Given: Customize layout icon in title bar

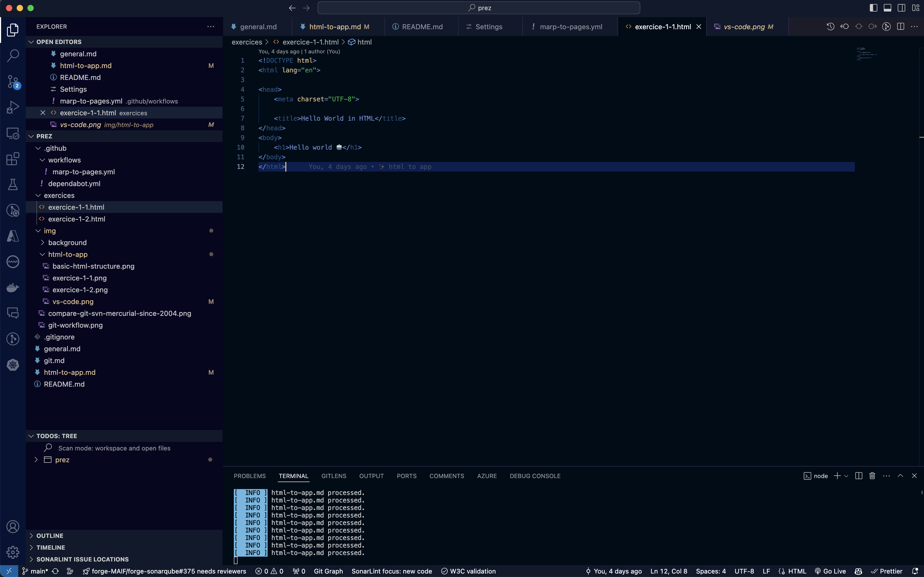Looking at the screenshot, I should coord(916,8).
